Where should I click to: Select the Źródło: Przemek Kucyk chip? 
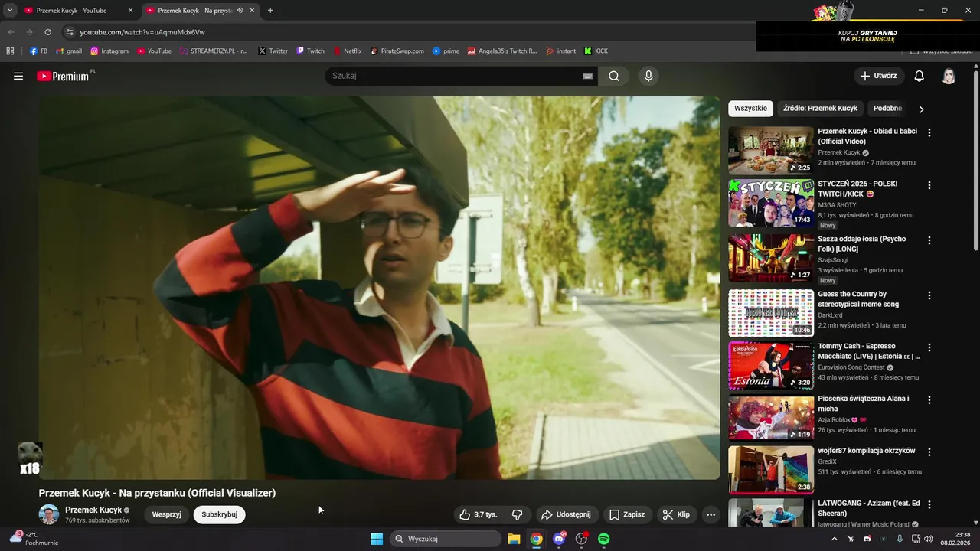(820, 109)
